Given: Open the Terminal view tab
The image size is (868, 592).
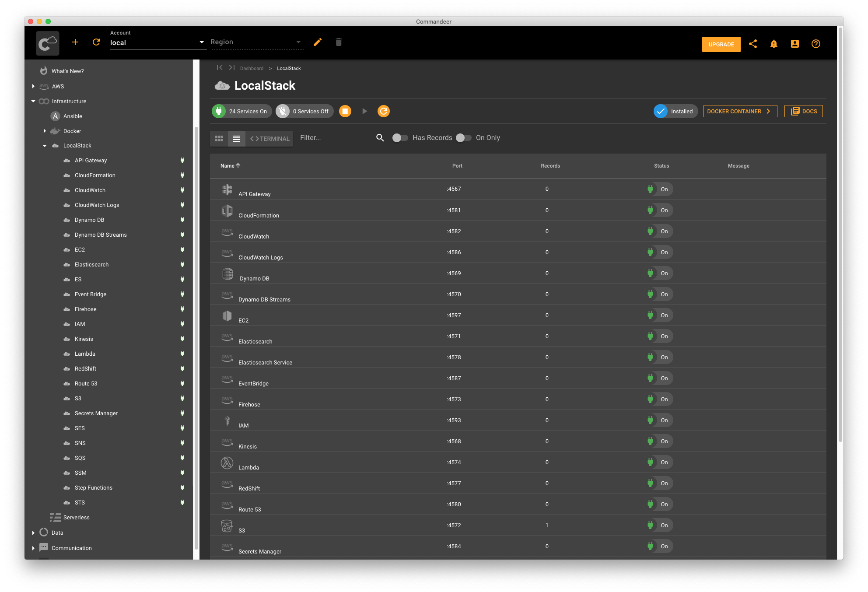Looking at the screenshot, I should click(269, 139).
